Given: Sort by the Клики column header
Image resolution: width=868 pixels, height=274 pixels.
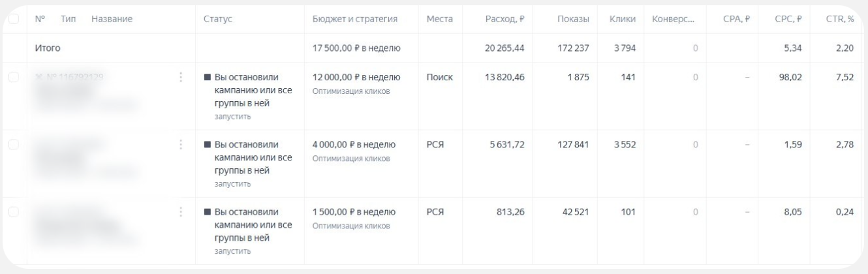Looking at the screenshot, I should point(623,20).
